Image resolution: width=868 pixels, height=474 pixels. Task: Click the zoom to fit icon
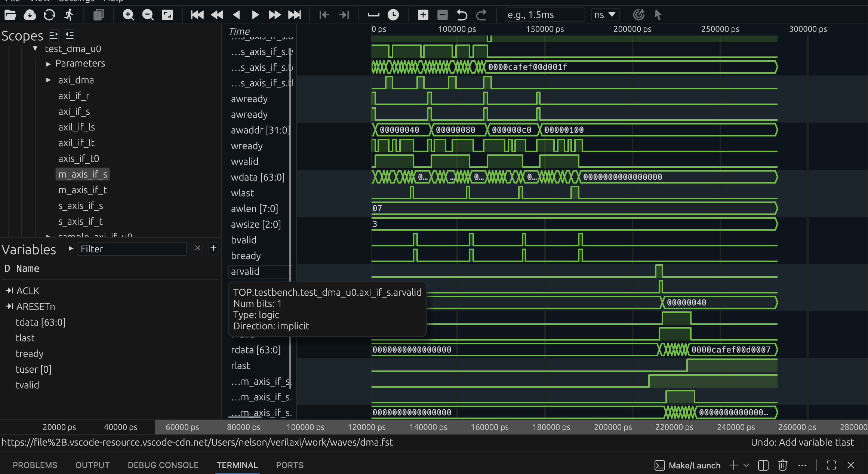(x=167, y=15)
